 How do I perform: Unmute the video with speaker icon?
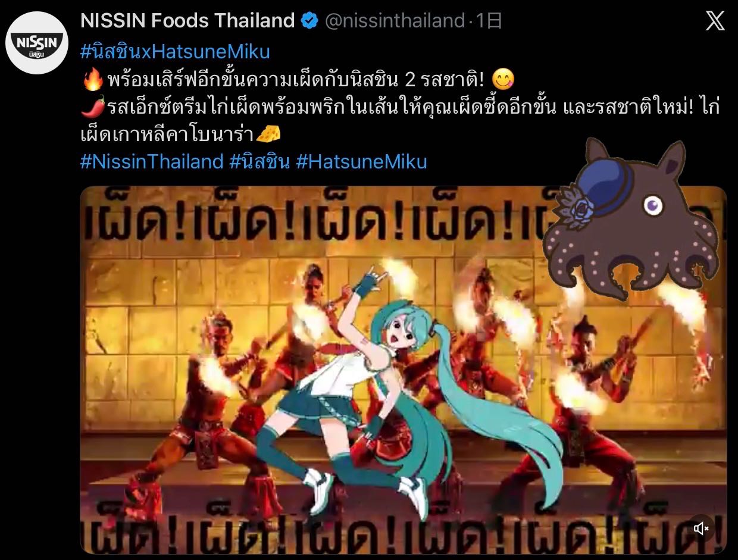tap(702, 528)
